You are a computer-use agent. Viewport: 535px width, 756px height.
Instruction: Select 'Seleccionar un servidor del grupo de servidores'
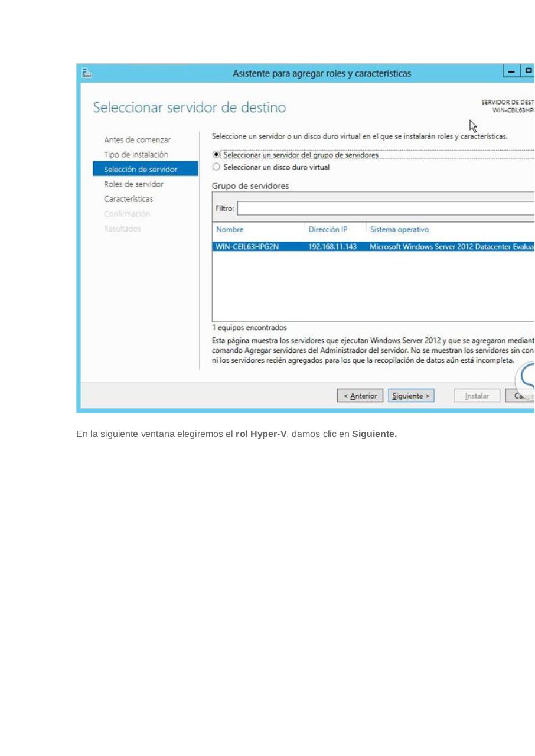click(217, 155)
